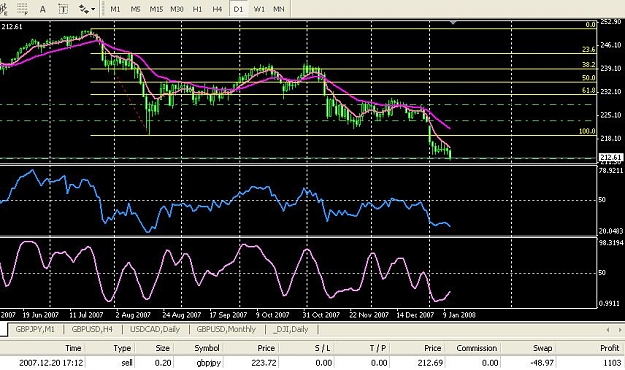625x370 pixels.
Task: Click the 9 Jan 2008 date label
Action: click(x=459, y=315)
